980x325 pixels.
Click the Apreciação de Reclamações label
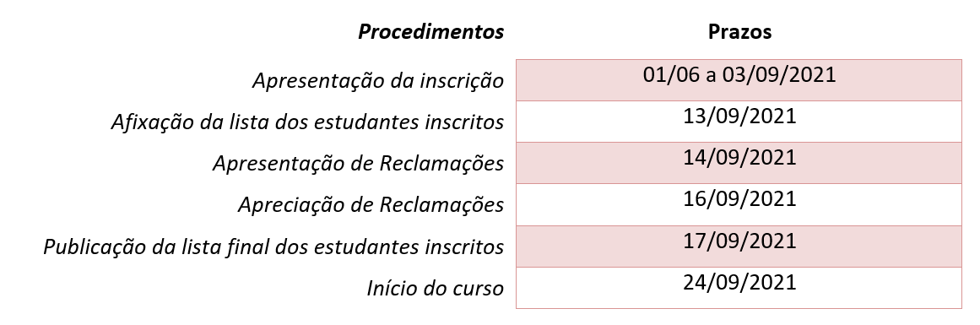point(371,205)
